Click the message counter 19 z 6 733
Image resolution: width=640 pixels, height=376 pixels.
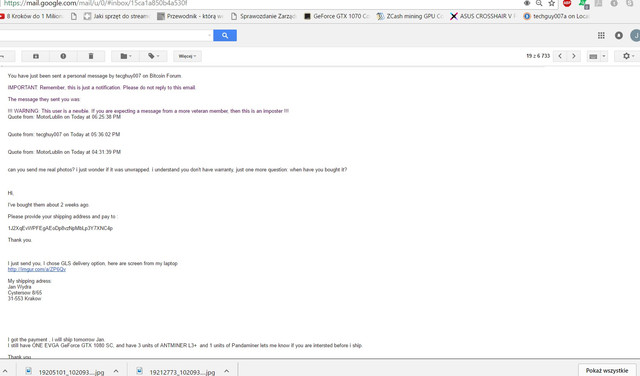[x=538, y=56]
